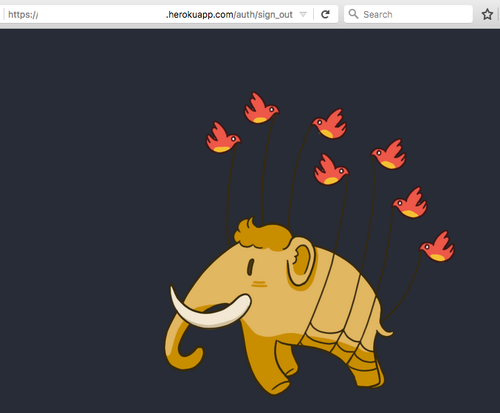Click the https:// prefix in the address bar

pyautogui.click(x=23, y=15)
